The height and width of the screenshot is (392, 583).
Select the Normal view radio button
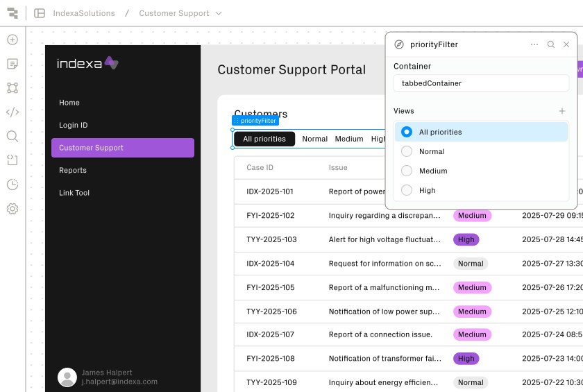(x=407, y=151)
